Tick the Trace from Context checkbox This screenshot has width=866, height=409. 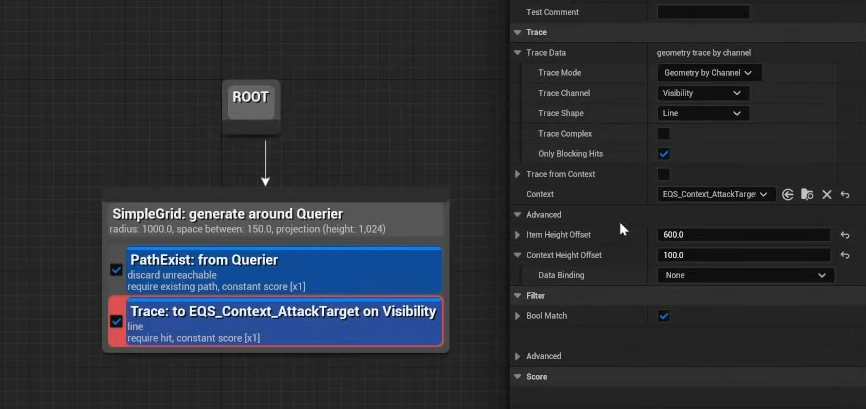pos(663,174)
